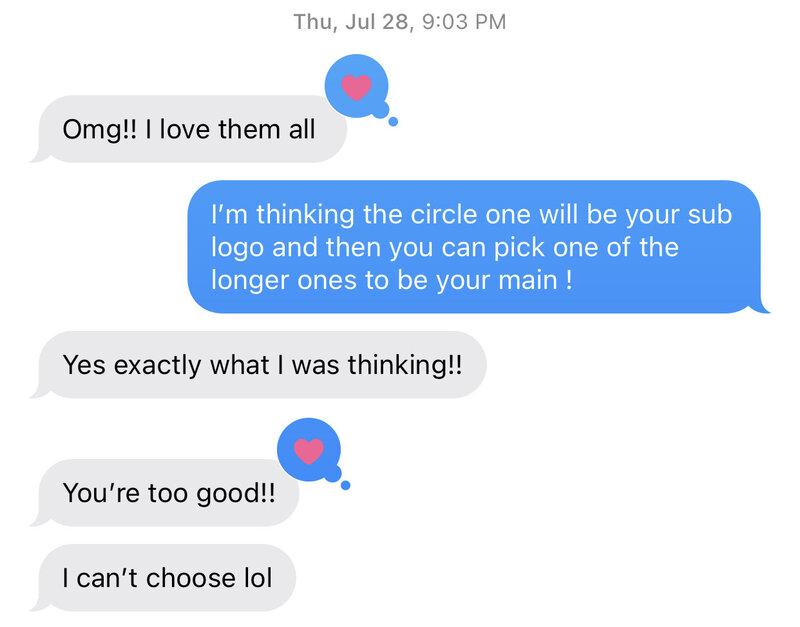Image resolution: width=800 pixels, height=627 pixels.
Task: Select the blue sent message about sub logo
Action: (479, 247)
